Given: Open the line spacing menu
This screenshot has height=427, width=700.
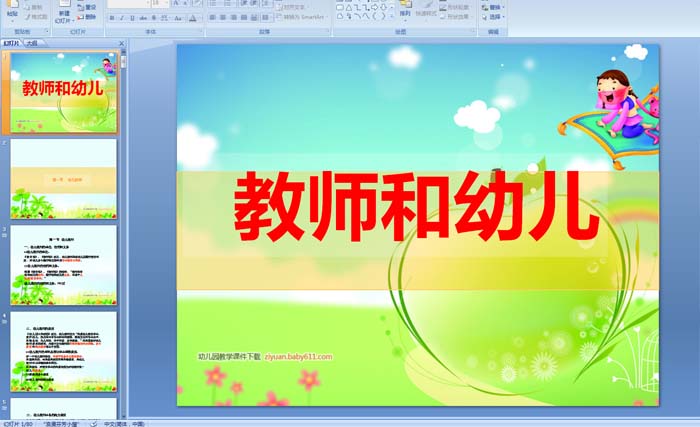Looking at the screenshot, I should [x=266, y=3].
